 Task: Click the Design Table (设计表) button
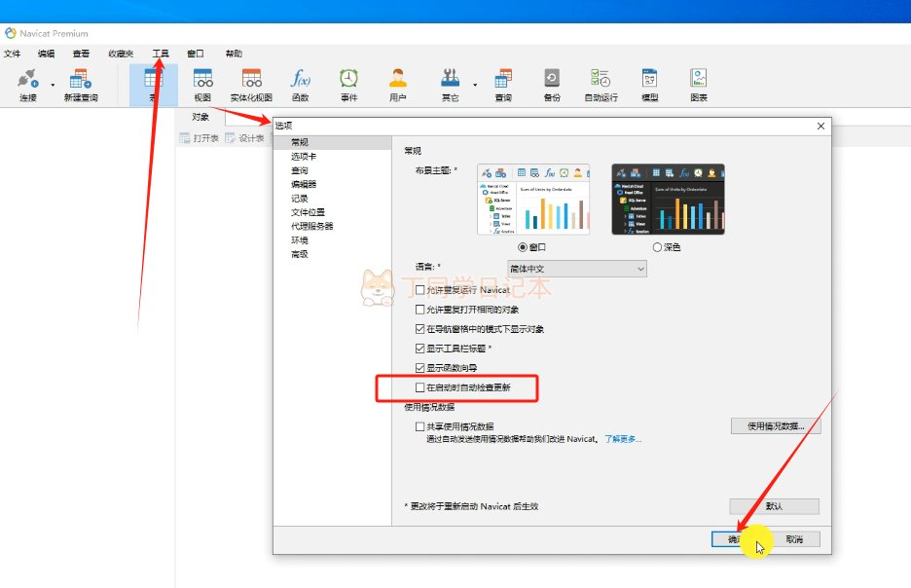(244, 137)
